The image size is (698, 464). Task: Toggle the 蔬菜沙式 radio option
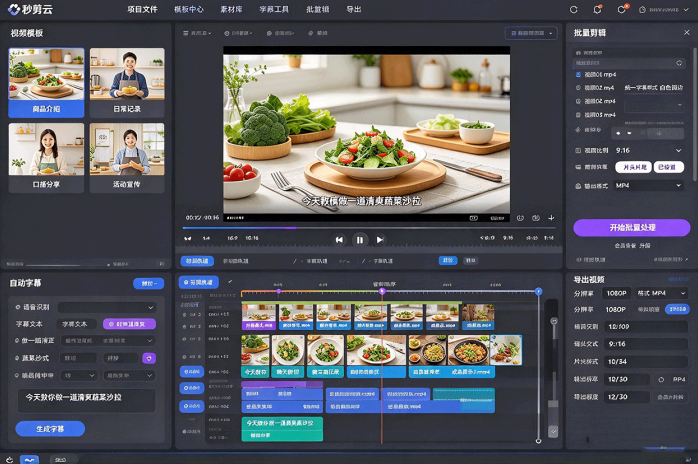point(17,358)
